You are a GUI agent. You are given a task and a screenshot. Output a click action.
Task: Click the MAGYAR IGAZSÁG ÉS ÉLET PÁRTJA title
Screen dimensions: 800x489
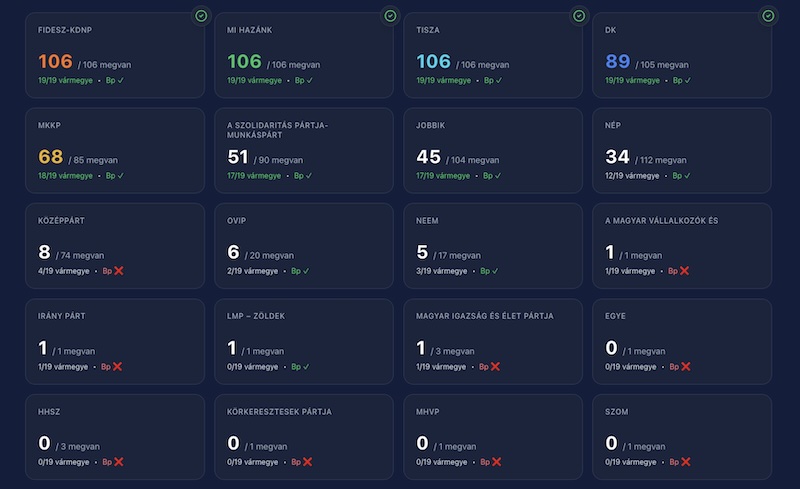(484, 316)
